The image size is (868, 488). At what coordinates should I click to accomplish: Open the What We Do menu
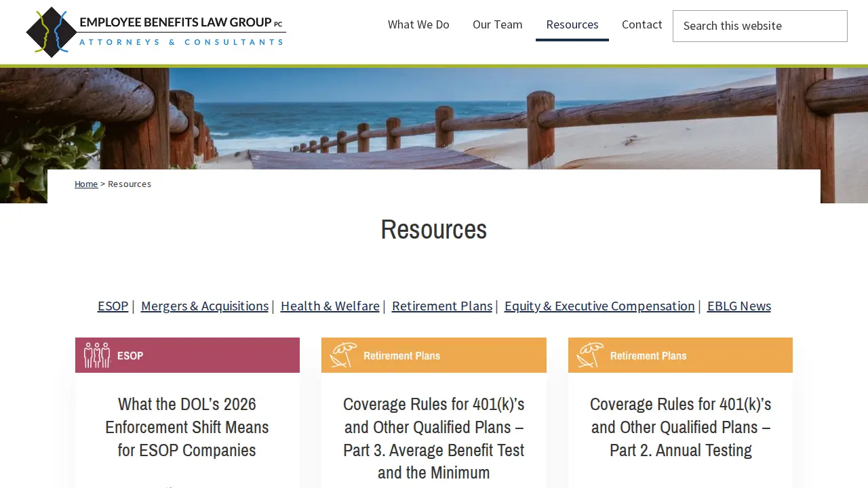tap(418, 24)
